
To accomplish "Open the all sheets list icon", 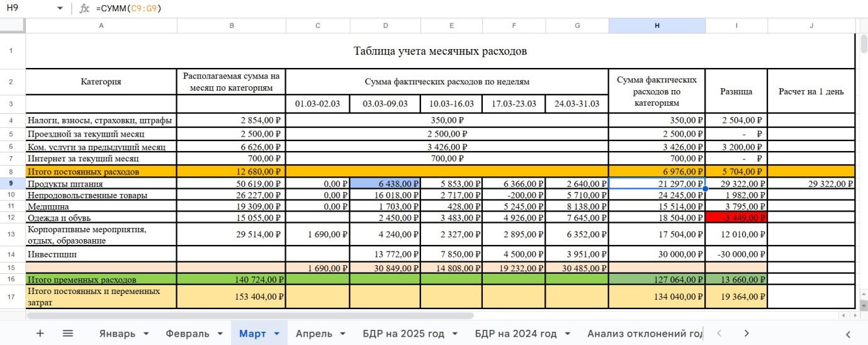I will [x=68, y=333].
